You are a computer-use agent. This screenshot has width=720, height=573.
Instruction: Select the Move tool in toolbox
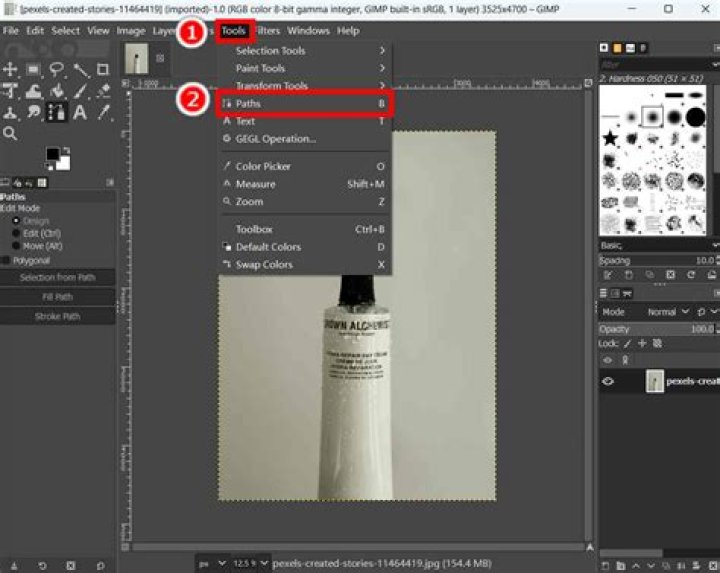[10, 69]
